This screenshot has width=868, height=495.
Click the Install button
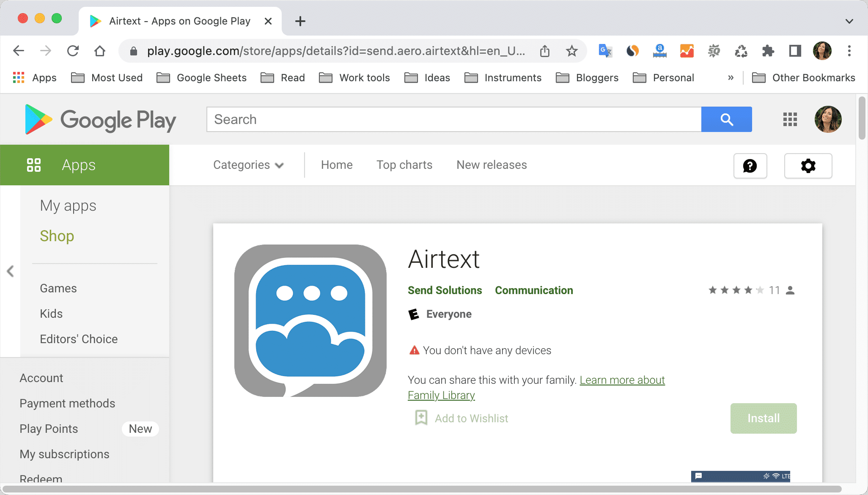tap(763, 418)
